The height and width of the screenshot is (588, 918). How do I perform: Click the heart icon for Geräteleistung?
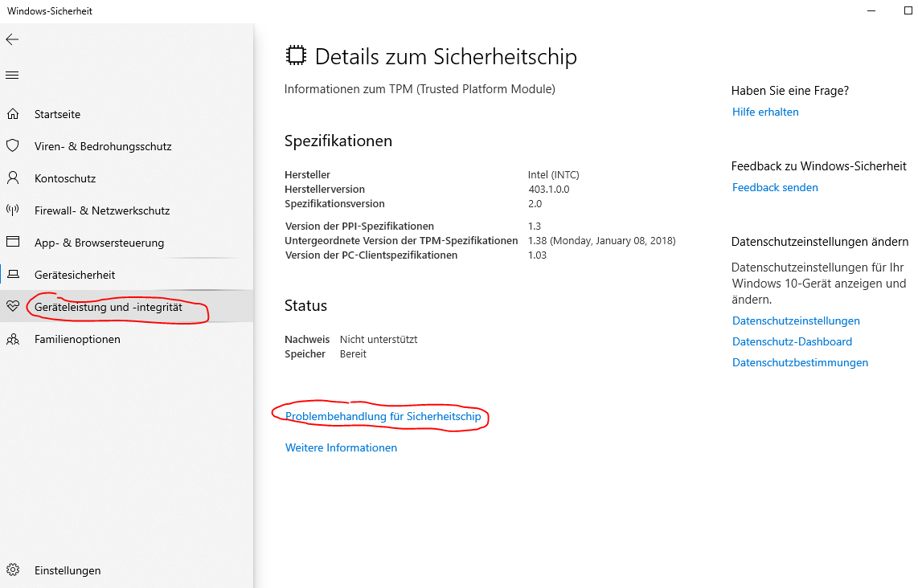[x=12, y=306]
